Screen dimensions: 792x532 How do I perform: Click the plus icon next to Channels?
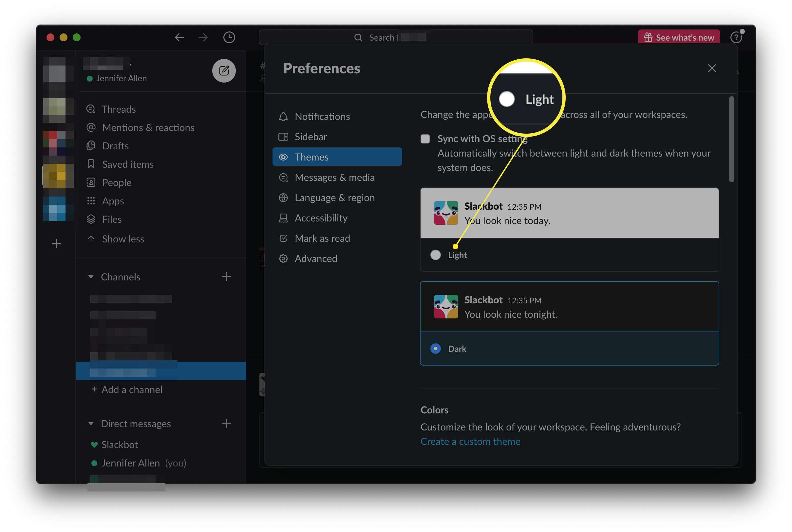coord(227,277)
